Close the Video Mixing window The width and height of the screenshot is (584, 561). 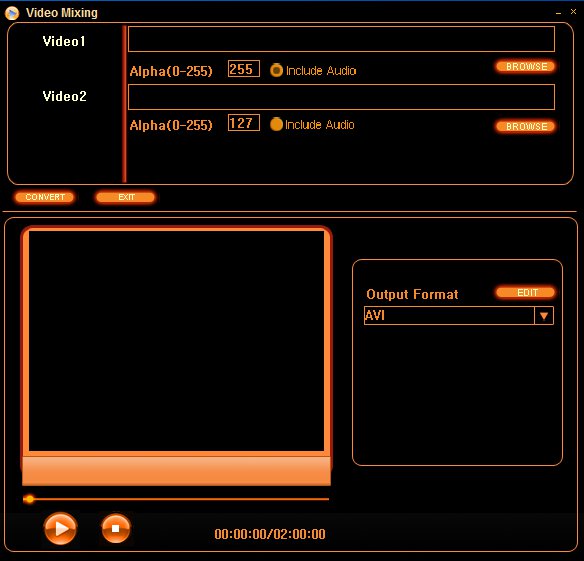coord(573,12)
